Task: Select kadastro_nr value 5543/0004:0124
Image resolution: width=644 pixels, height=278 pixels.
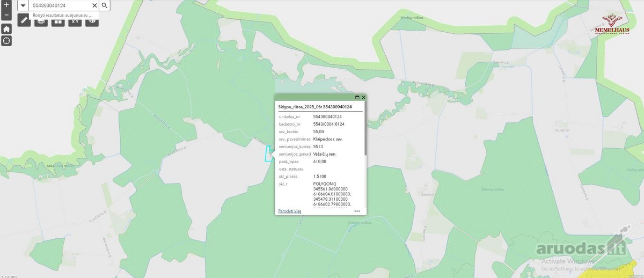Action: [x=328, y=124]
